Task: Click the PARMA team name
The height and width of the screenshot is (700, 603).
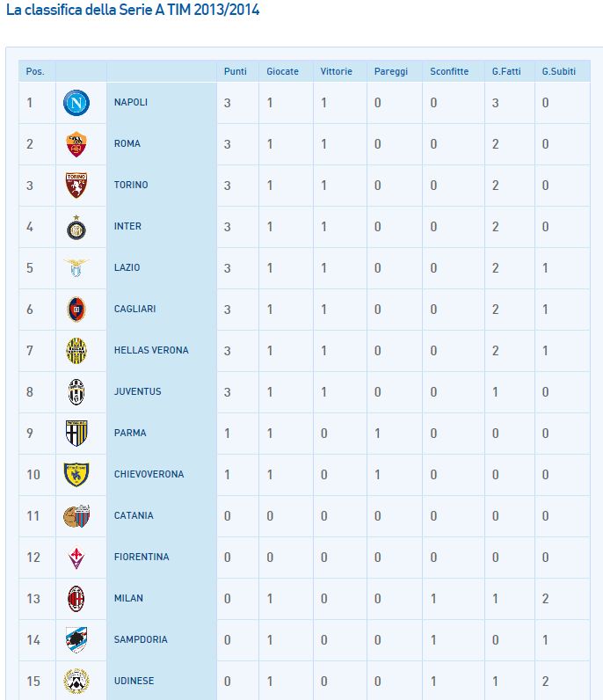Action: [x=130, y=434]
